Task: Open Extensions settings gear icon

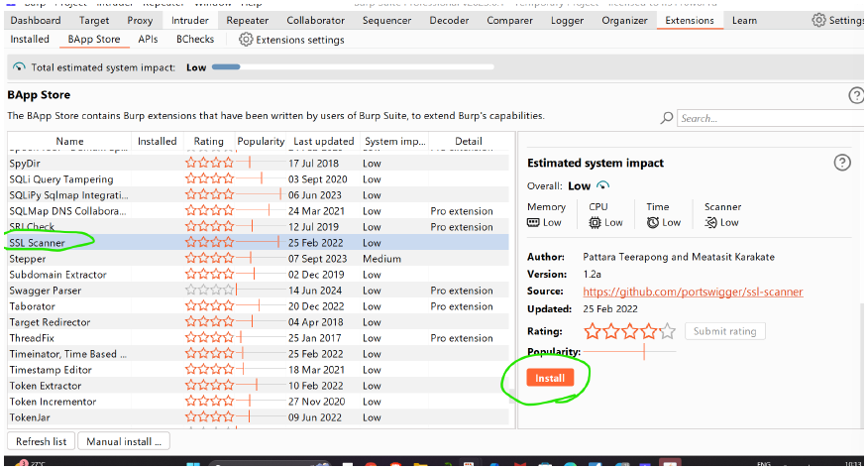Action: click(245, 40)
